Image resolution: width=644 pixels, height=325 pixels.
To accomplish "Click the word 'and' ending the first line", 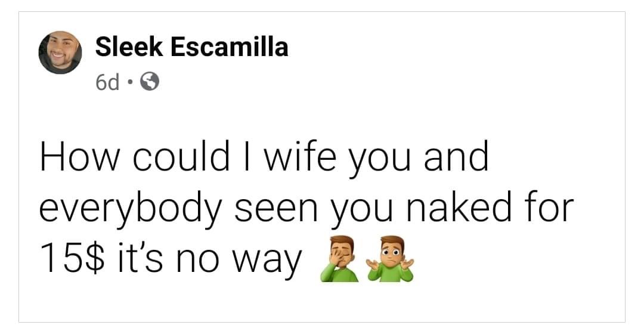I will pos(456,156).
